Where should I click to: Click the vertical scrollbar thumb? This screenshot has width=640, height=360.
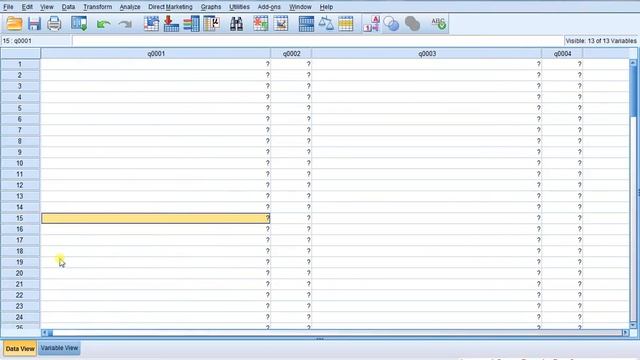[x=633, y=91]
